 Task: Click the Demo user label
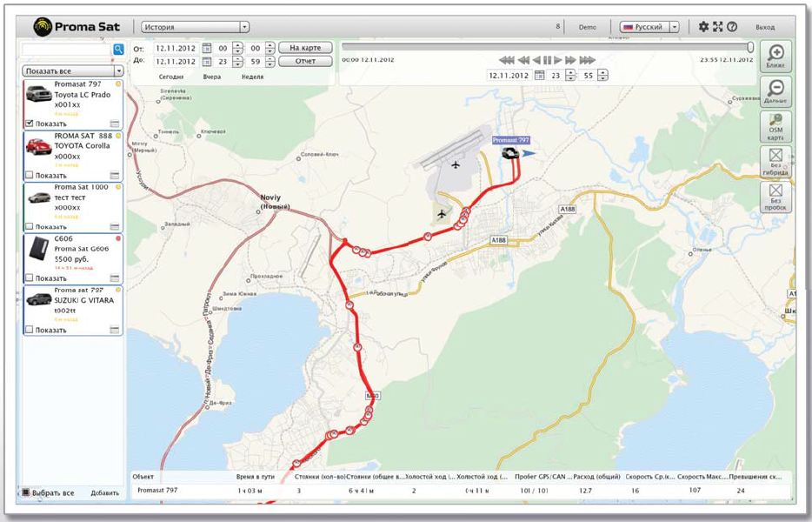pos(587,27)
